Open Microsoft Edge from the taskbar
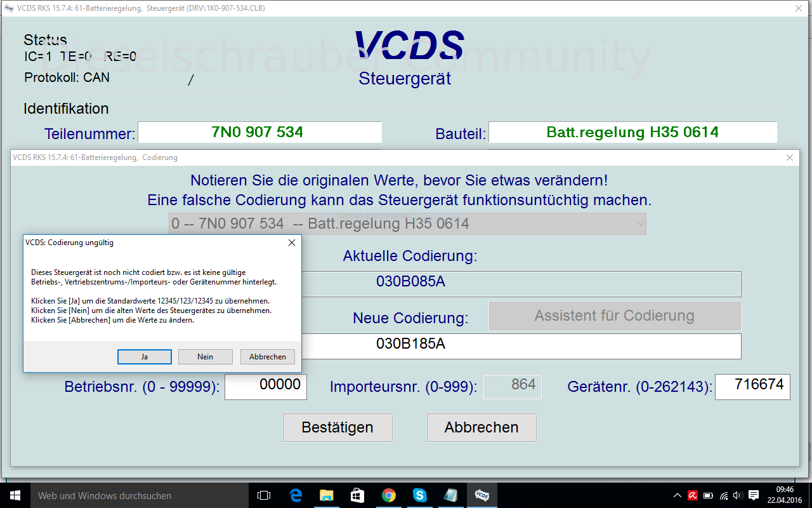 coord(296,495)
